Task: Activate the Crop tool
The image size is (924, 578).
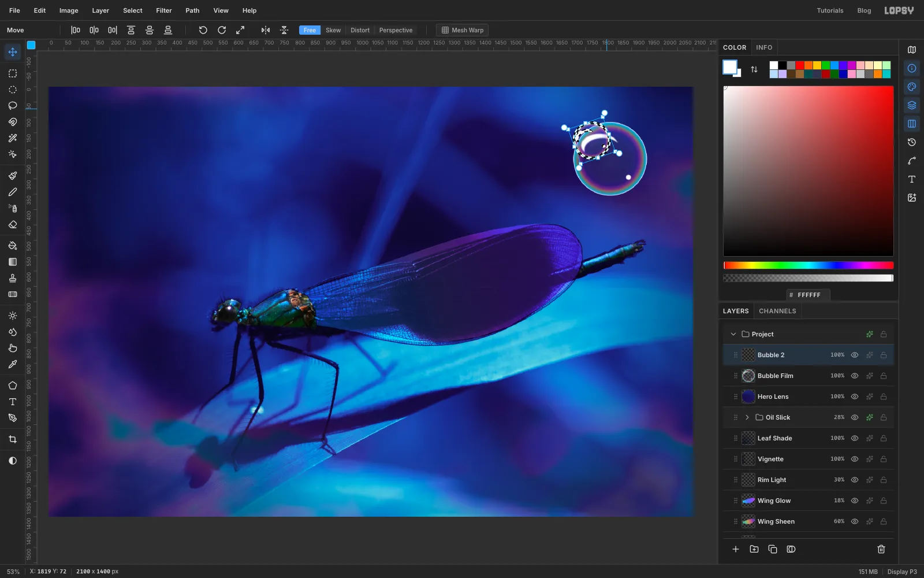Action: coord(13,439)
